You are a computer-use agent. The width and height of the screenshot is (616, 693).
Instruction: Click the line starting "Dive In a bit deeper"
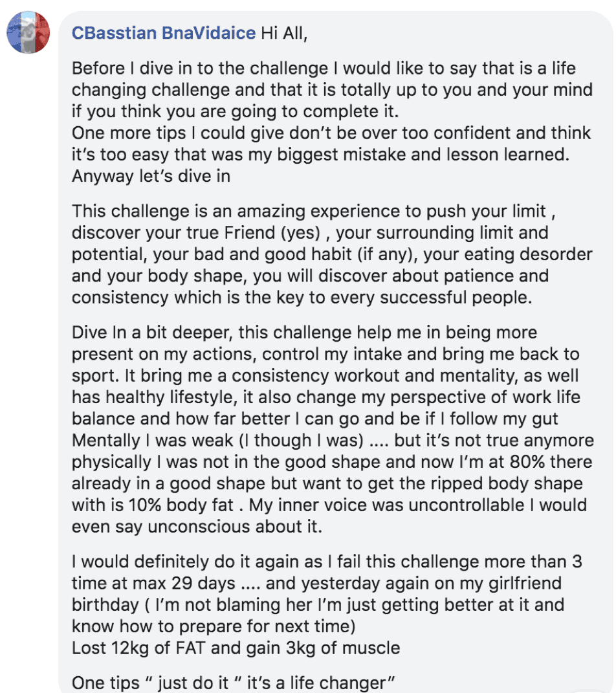[x=305, y=333]
